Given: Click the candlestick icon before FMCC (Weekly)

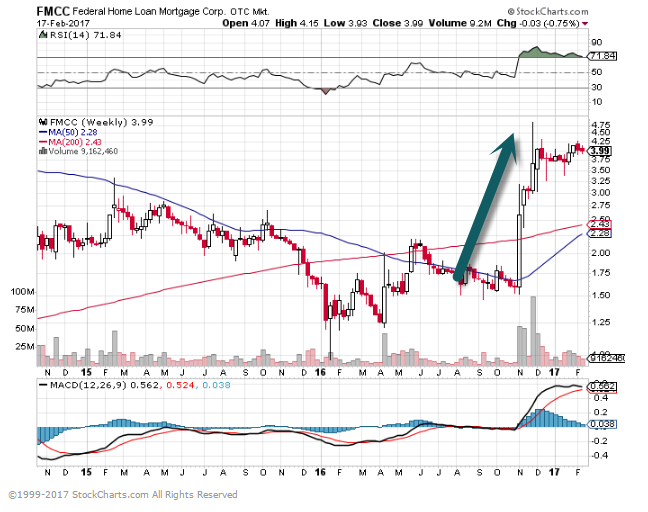Looking at the screenshot, I should click(x=43, y=122).
